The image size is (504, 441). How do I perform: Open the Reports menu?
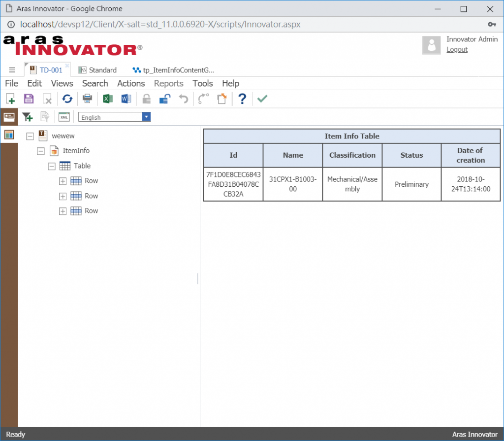(169, 83)
